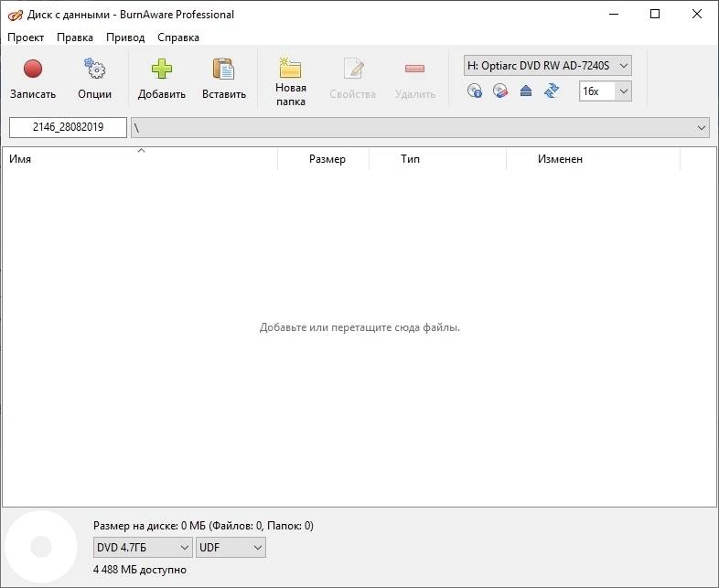Close the BurnAware Professional window
Screen dimensions: 719x588
click(697, 15)
